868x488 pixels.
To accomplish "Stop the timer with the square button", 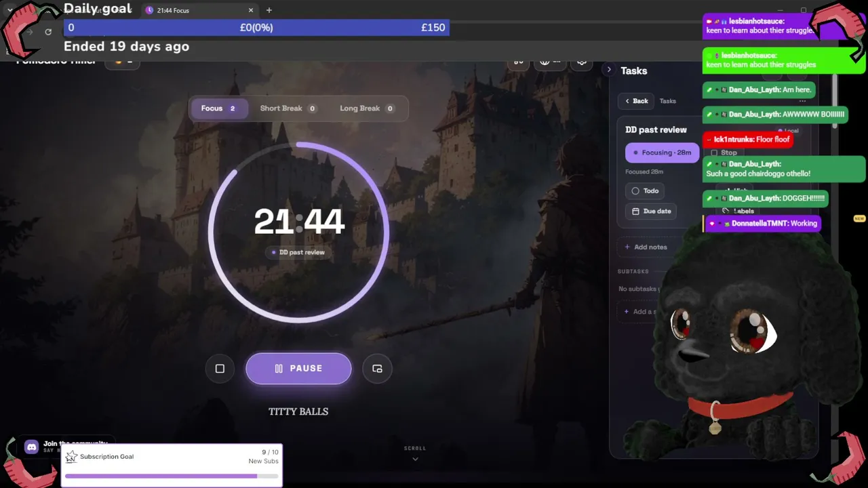I will pos(220,369).
